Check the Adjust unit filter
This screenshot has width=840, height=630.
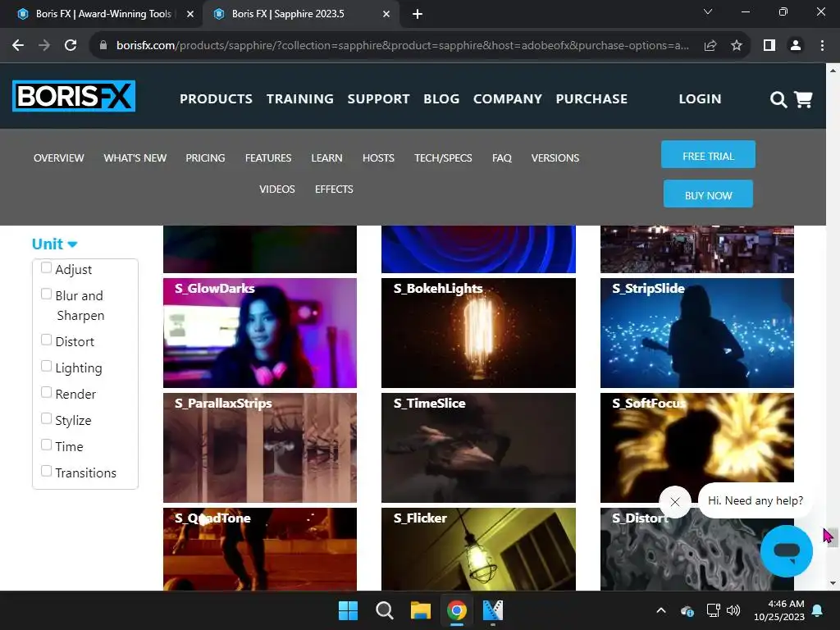tap(47, 268)
